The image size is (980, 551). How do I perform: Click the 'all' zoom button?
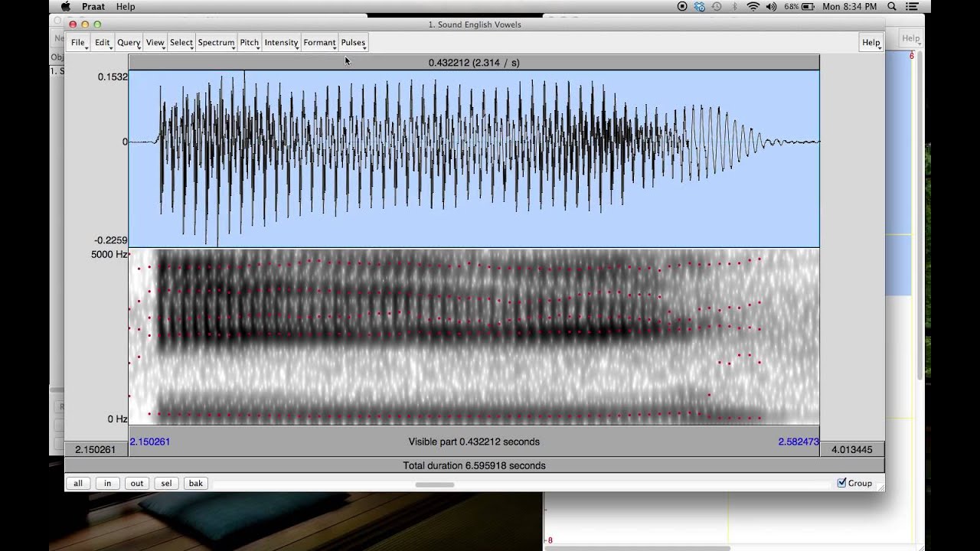pos(78,483)
